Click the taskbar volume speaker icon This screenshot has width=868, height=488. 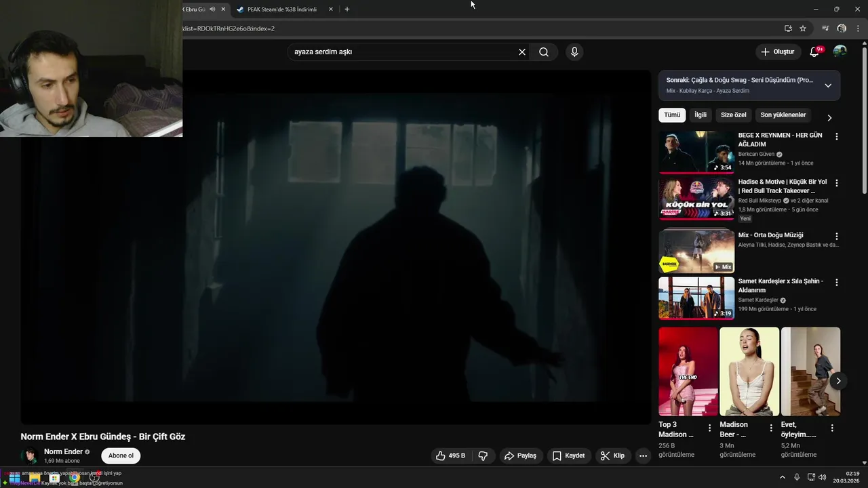coord(822,477)
